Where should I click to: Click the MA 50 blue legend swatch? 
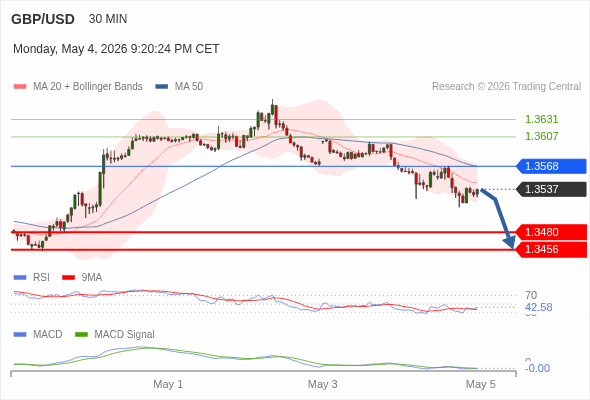point(162,87)
